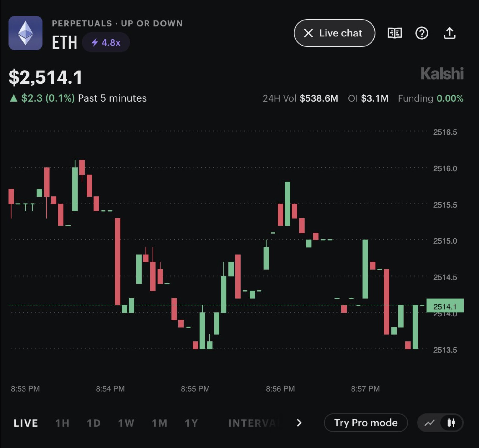Click the 2515.0 axis label
This screenshot has width=479, height=448.
445,241
